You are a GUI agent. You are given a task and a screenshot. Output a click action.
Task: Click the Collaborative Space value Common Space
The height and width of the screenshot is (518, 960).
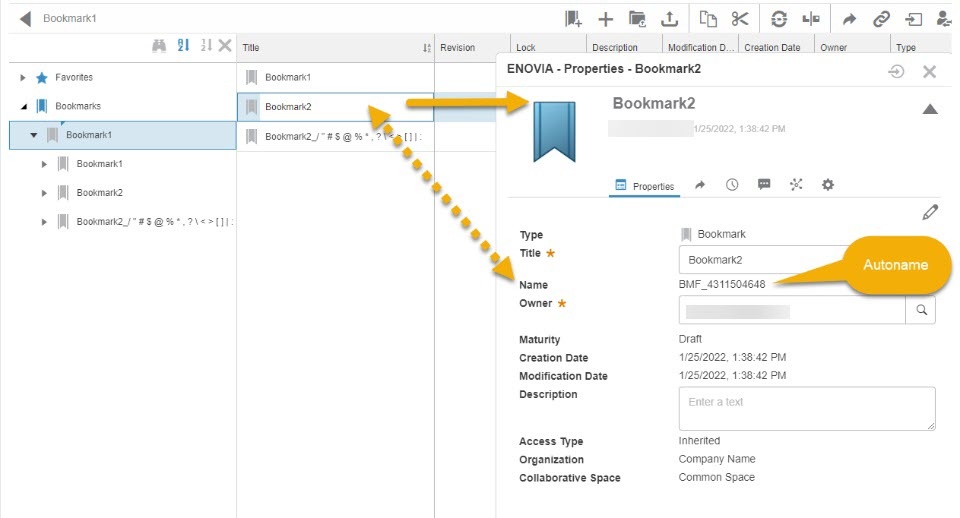(716, 477)
